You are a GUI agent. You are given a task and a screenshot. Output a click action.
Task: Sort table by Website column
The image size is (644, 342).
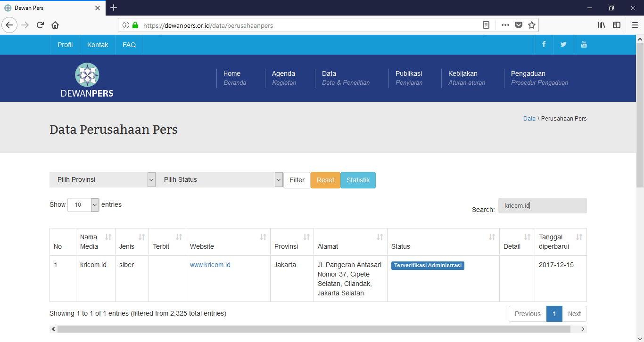(228, 242)
